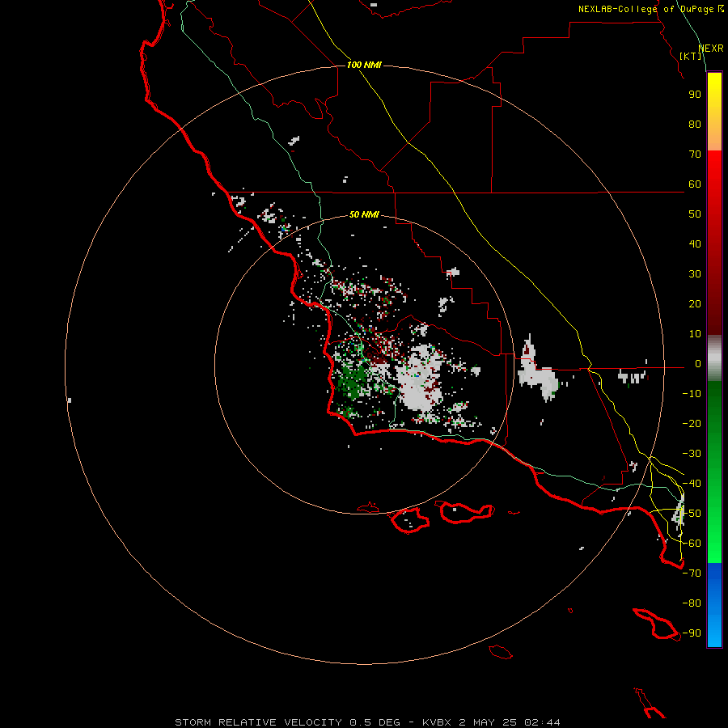Select the 30 value on velocity scale
This screenshot has height=728, width=728.
(695, 274)
